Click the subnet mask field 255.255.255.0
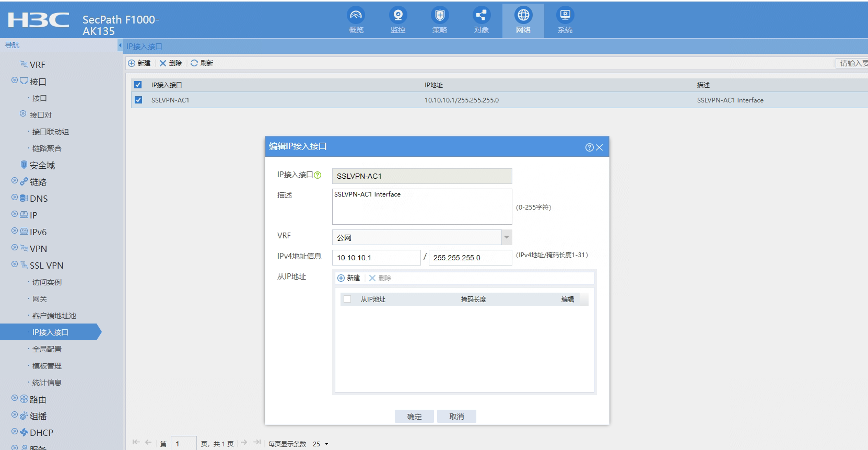 (470, 258)
